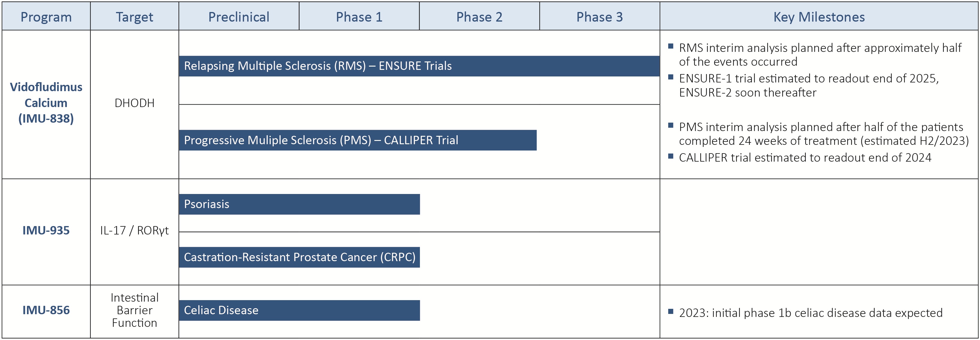Click the bullet before RMS interim analysis
Screen dimensions: 980x340
pos(671,46)
